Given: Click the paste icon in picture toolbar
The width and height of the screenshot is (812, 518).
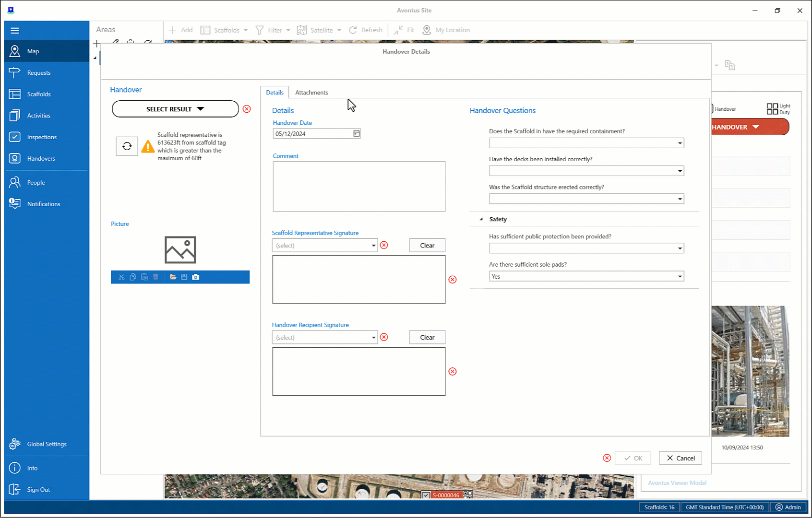Looking at the screenshot, I should (144, 277).
